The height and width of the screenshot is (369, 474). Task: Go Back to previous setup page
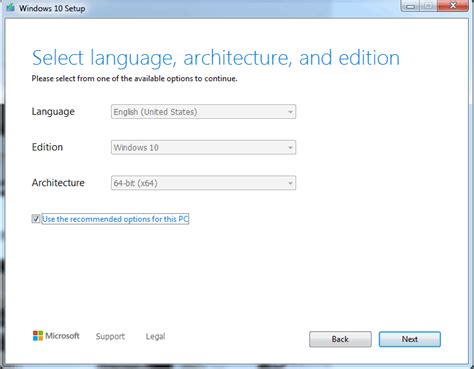click(340, 339)
